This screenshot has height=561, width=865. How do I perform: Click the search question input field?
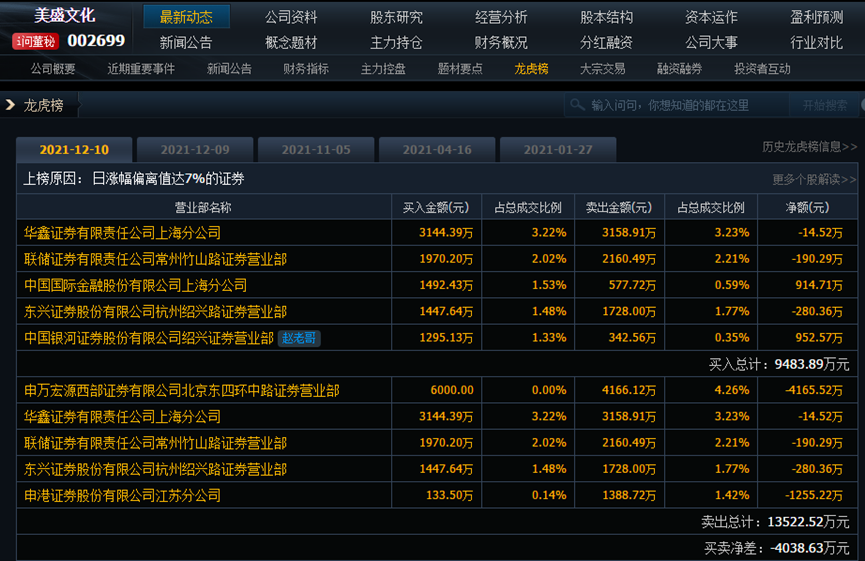tap(676, 105)
